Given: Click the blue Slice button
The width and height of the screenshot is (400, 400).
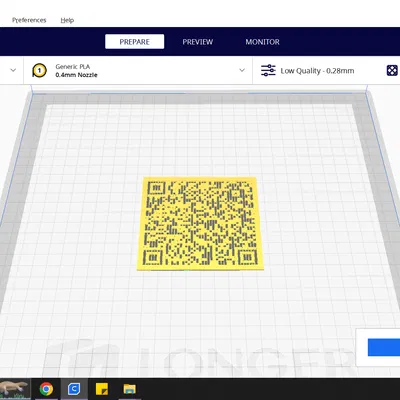Looking at the screenshot, I should point(384,347).
